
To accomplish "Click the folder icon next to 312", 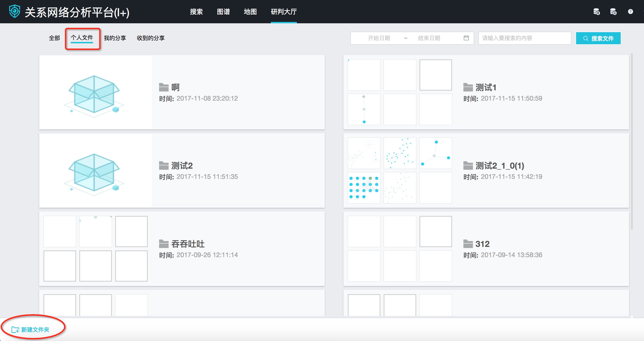I will (x=468, y=244).
